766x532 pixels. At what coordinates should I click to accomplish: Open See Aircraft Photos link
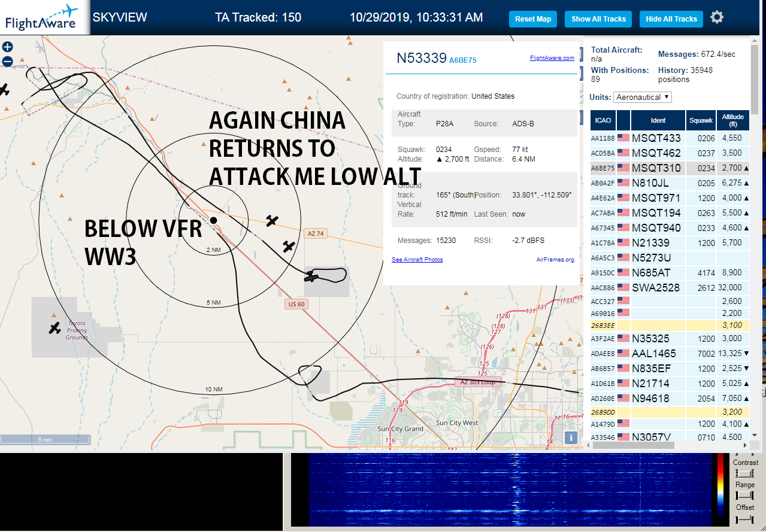pos(417,260)
